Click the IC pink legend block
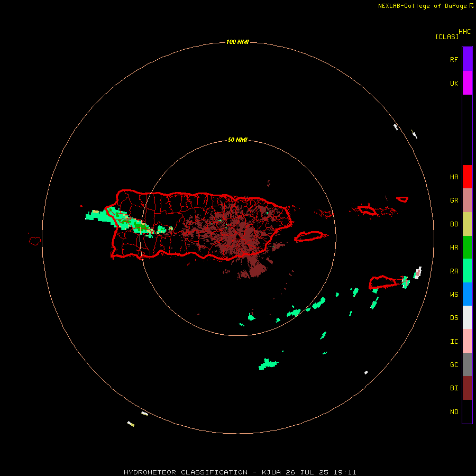The height and width of the screenshot is (476, 476). tap(467, 341)
